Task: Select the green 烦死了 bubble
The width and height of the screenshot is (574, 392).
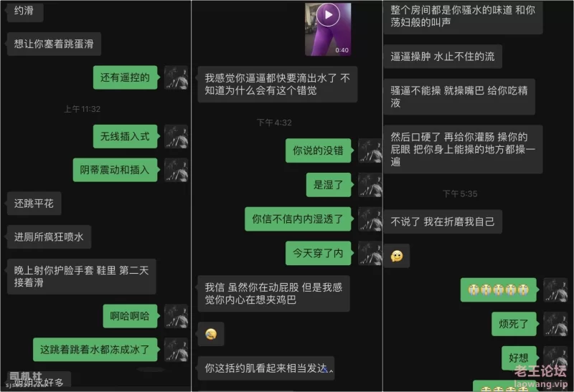Action: pyautogui.click(x=514, y=324)
